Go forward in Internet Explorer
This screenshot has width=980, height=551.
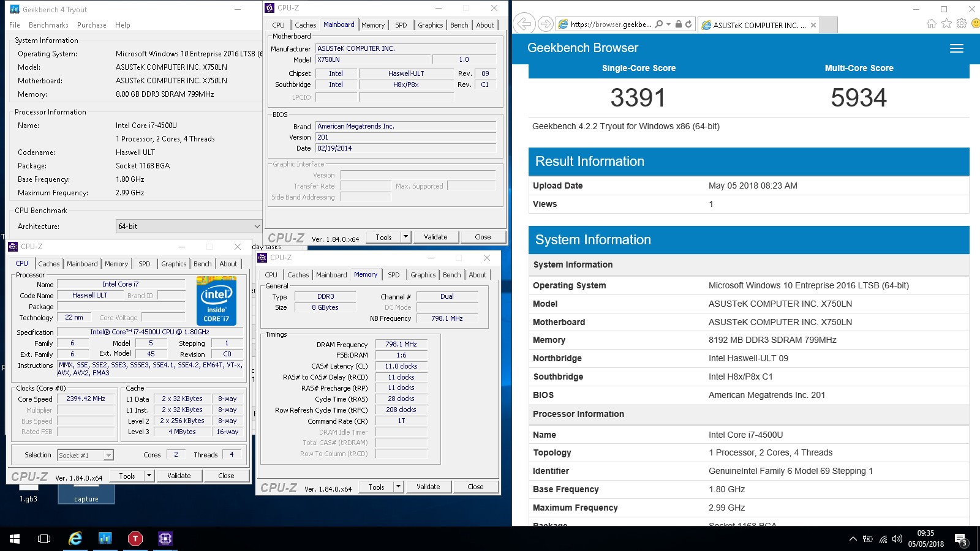[545, 24]
